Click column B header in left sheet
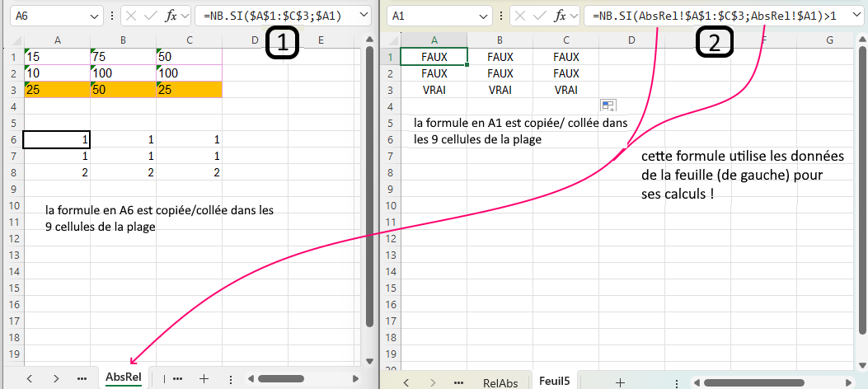This screenshot has height=389, width=868. (123, 40)
